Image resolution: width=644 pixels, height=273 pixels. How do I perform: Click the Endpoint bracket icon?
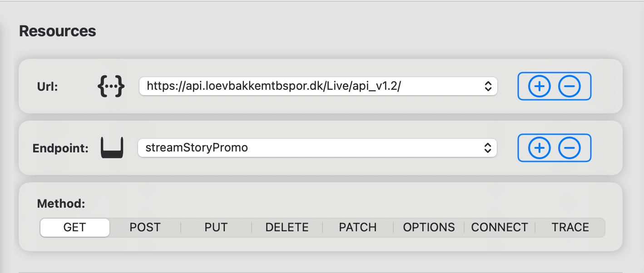click(x=112, y=148)
